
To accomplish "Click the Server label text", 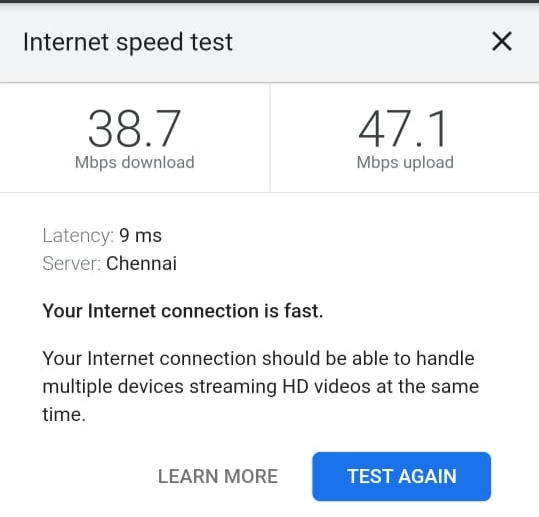I will 72,264.
